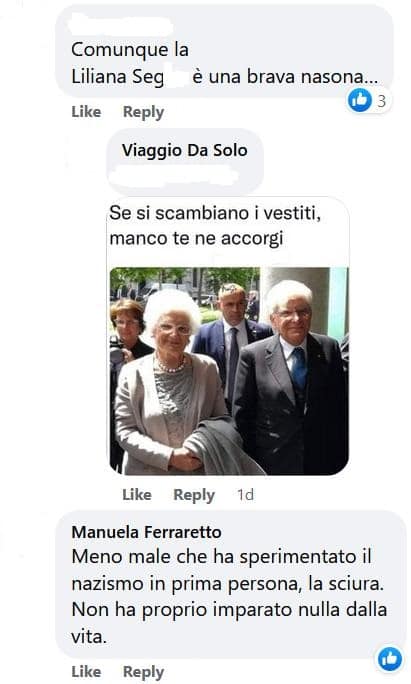The image size is (411, 684).
Task: Like the photo reply from Viaggio Da Solo
Action: 137,495
